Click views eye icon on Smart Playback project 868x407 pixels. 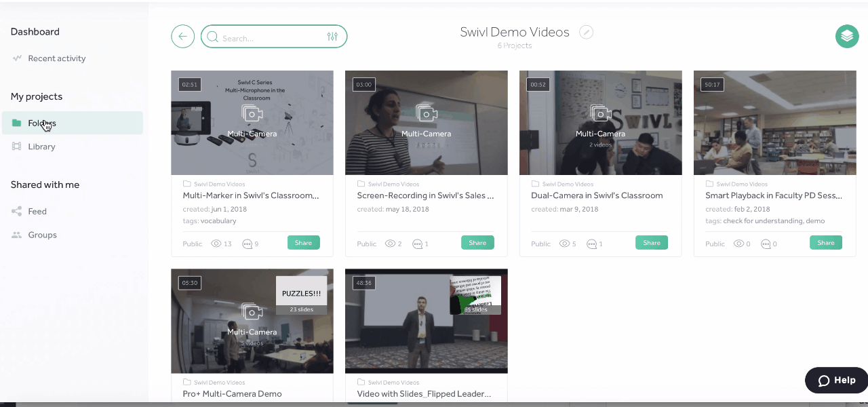(x=738, y=244)
